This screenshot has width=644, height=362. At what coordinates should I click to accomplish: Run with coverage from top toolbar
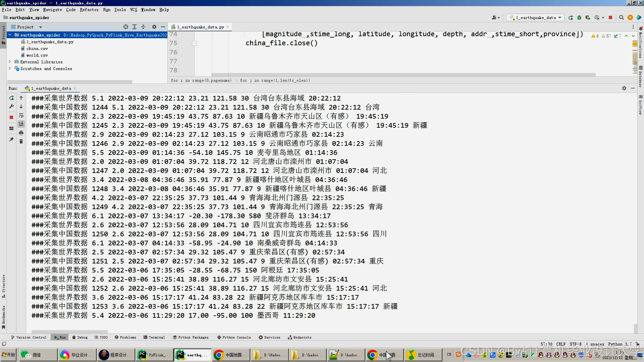pyautogui.click(x=588, y=18)
